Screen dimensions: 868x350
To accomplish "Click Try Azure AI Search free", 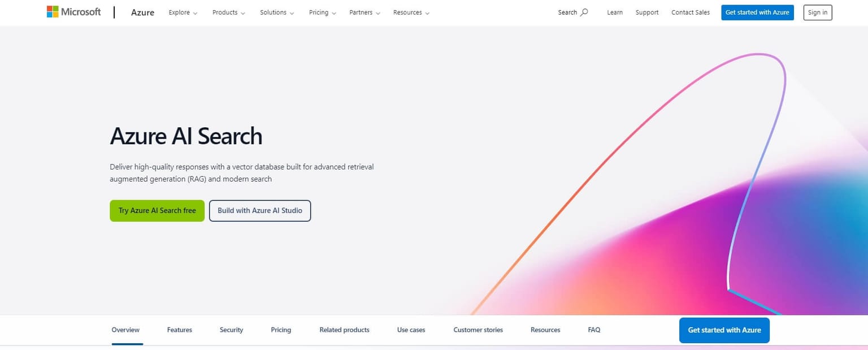I will 157,210.
